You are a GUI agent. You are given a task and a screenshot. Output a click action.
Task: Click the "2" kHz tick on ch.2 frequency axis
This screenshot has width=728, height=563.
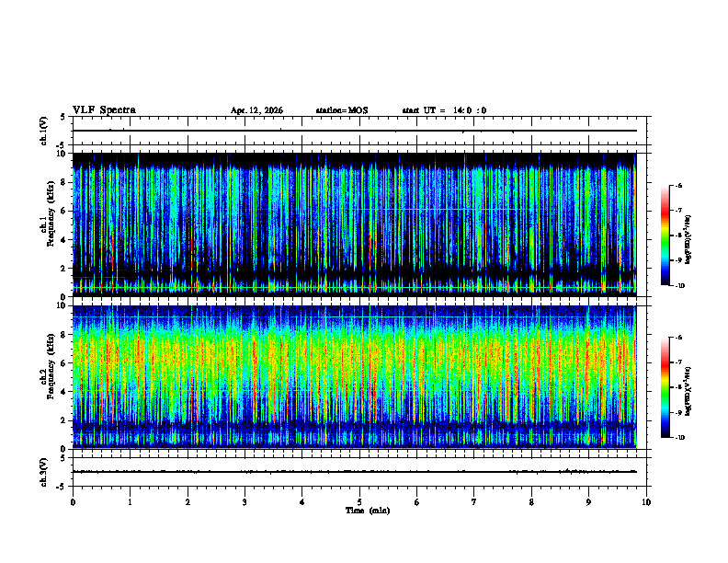(x=64, y=420)
